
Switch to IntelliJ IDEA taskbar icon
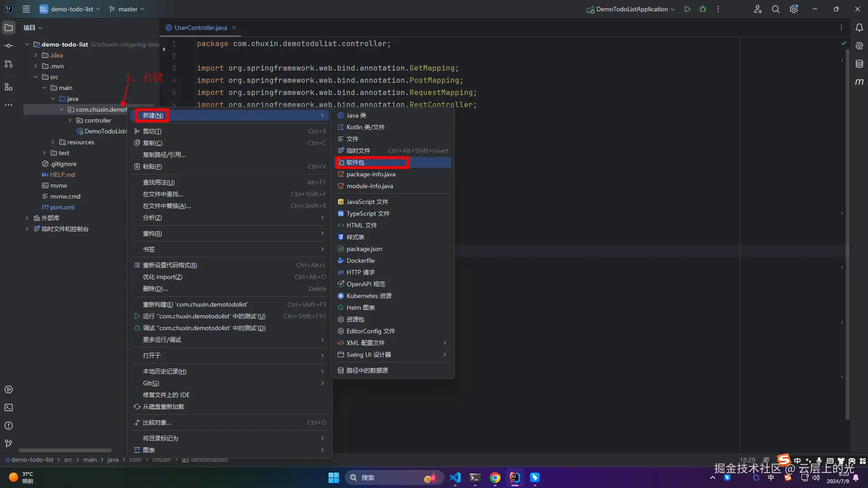(515, 478)
